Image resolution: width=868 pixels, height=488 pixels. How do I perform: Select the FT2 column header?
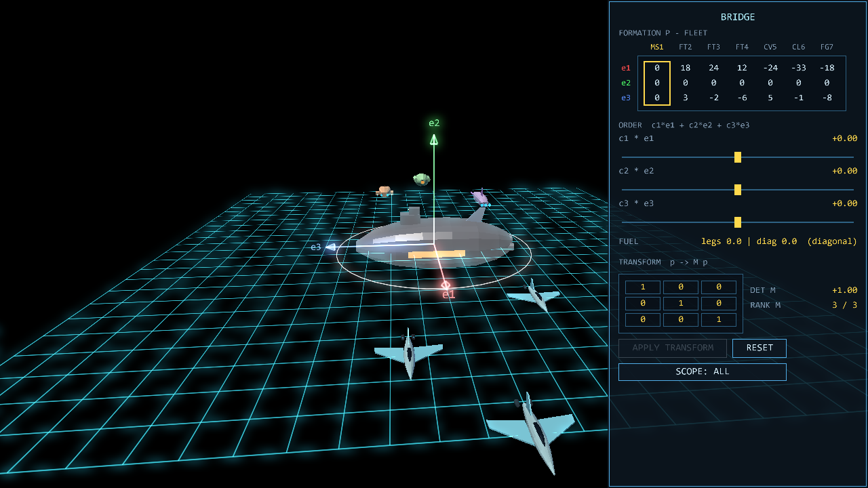(686, 47)
